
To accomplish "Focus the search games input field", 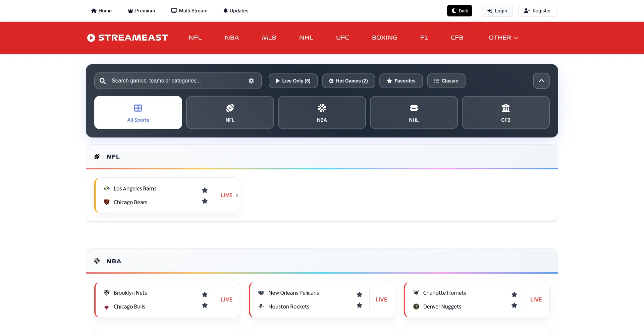I will tap(178, 81).
